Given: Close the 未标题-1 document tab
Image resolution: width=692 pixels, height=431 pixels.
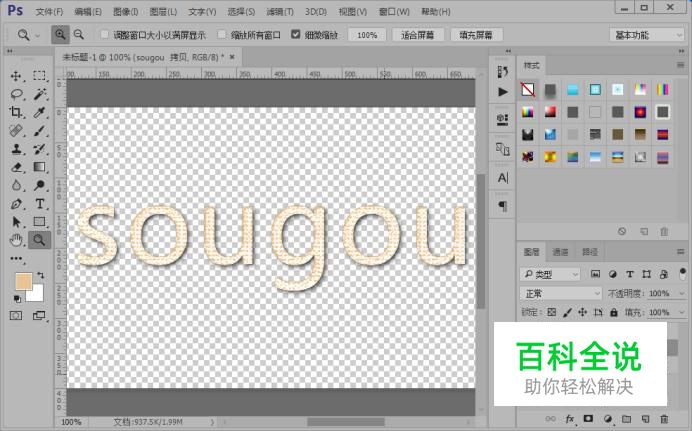Looking at the screenshot, I should pyautogui.click(x=232, y=57).
